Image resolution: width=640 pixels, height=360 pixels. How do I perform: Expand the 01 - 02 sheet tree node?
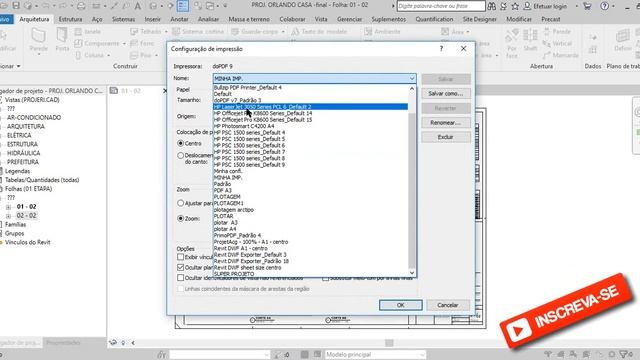(8, 207)
